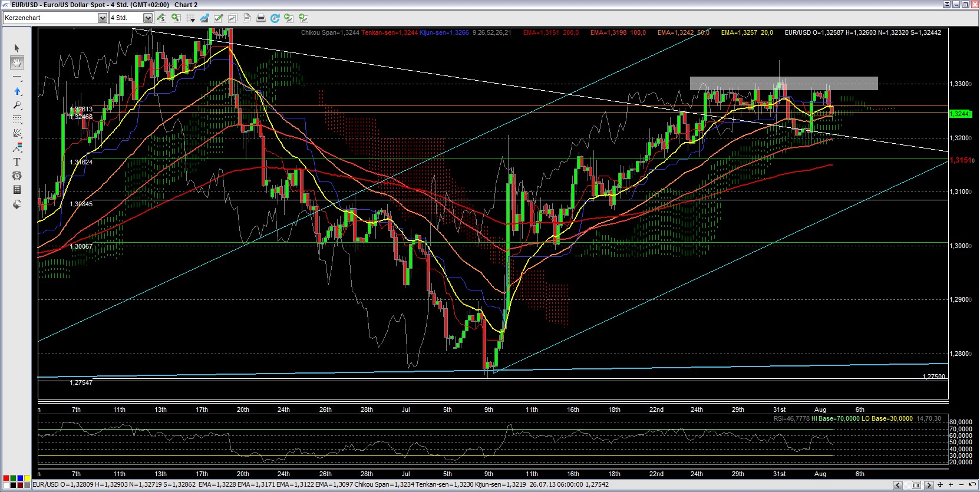This screenshot has height=492, width=980.
Task: Open the alarm clock alert tool
Action: point(17,176)
